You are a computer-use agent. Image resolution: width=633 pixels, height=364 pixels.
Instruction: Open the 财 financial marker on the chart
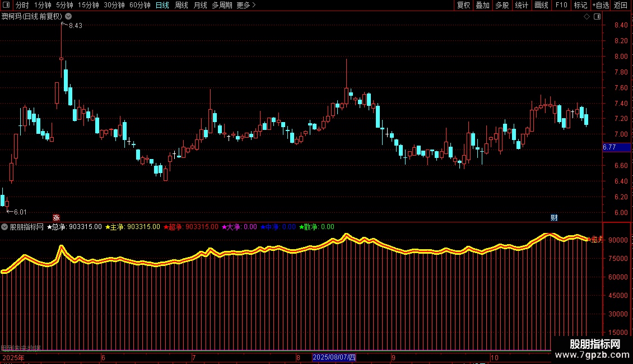(x=554, y=218)
